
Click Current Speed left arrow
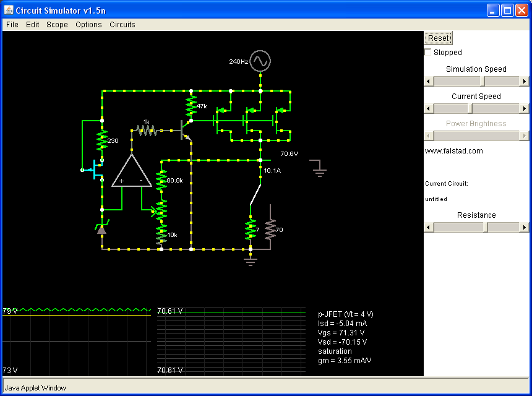pos(429,108)
